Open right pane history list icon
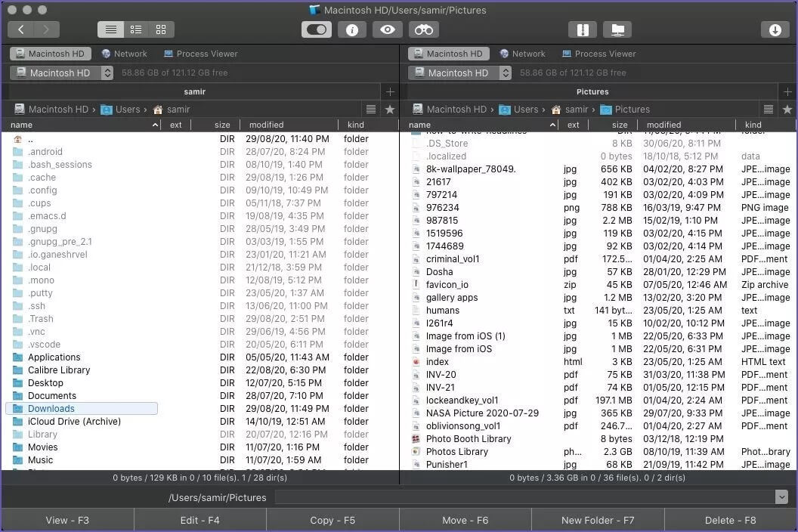 (x=769, y=109)
